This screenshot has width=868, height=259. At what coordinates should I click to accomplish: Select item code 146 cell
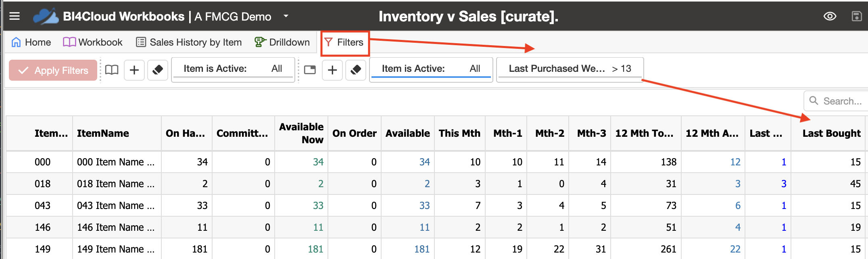coord(40,228)
